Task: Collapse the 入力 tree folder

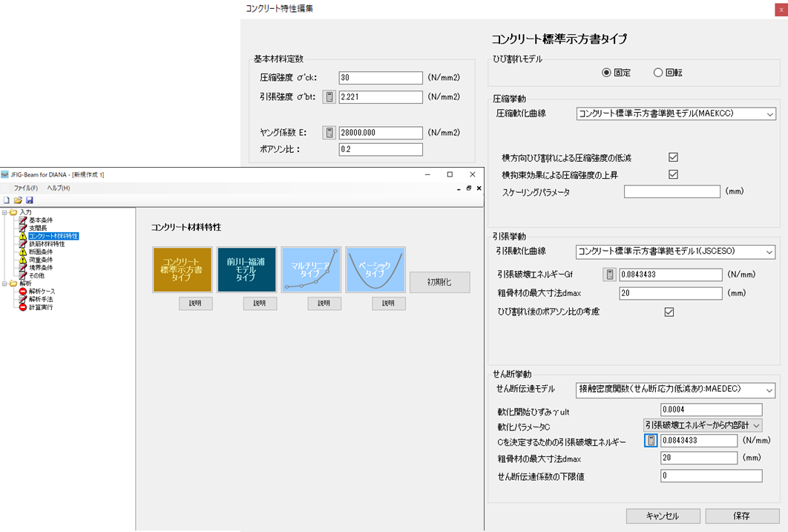Action: coord(4,212)
